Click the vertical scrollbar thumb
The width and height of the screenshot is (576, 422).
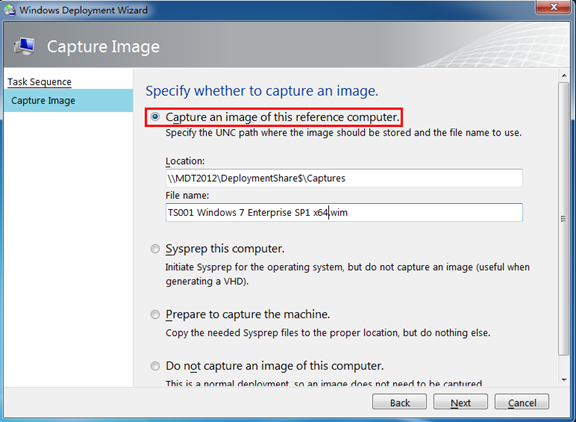click(564, 219)
